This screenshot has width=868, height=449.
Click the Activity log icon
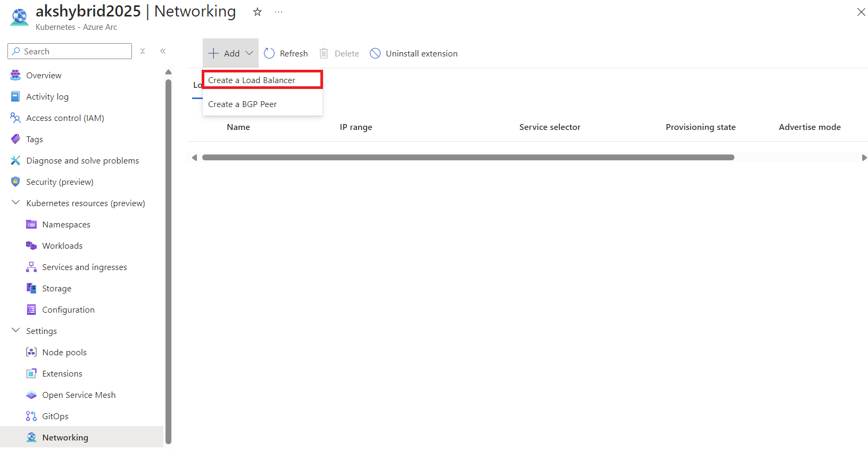click(15, 96)
